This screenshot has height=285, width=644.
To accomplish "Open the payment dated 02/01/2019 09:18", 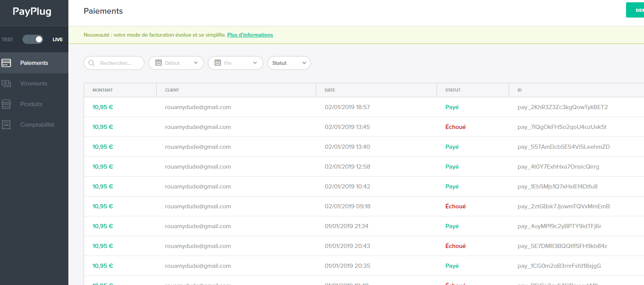I will pyautogui.click(x=364, y=206).
